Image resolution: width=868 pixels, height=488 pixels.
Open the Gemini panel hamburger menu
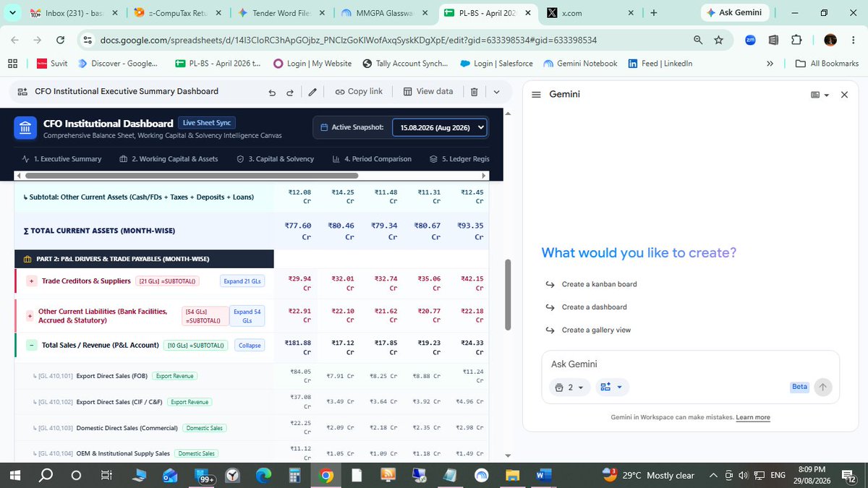[536, 95]
